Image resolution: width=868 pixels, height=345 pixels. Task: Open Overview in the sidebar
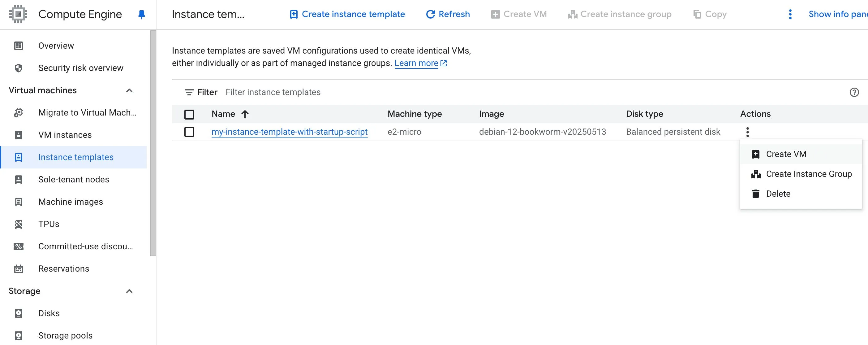click(73, 46)
